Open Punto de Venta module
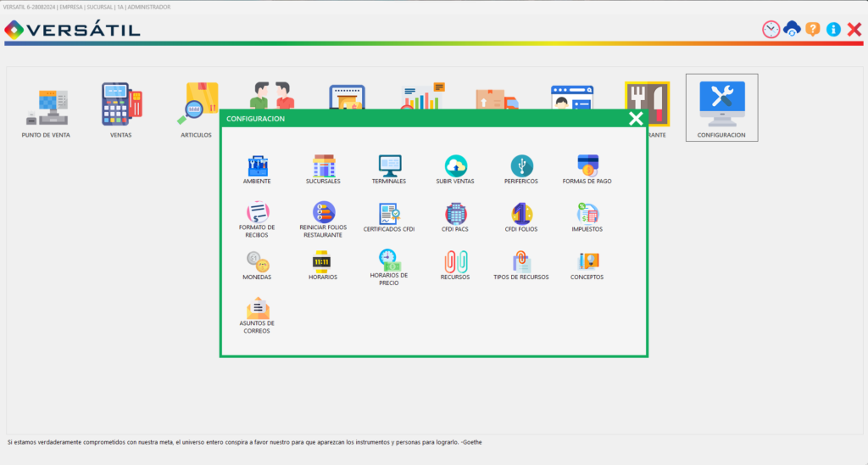Viewport: 868px width, 465px height. pyautogui.click(x=46, y=113)
